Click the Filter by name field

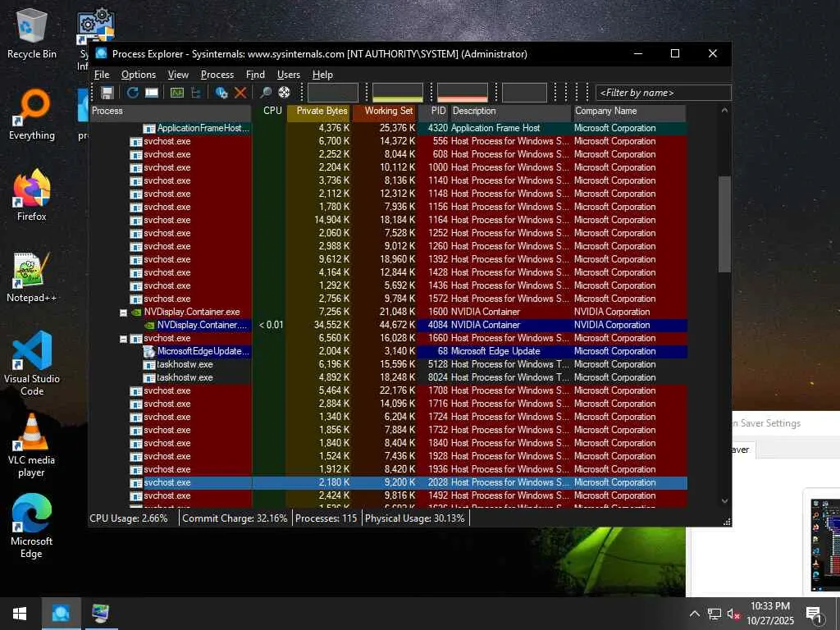[663, 93]
